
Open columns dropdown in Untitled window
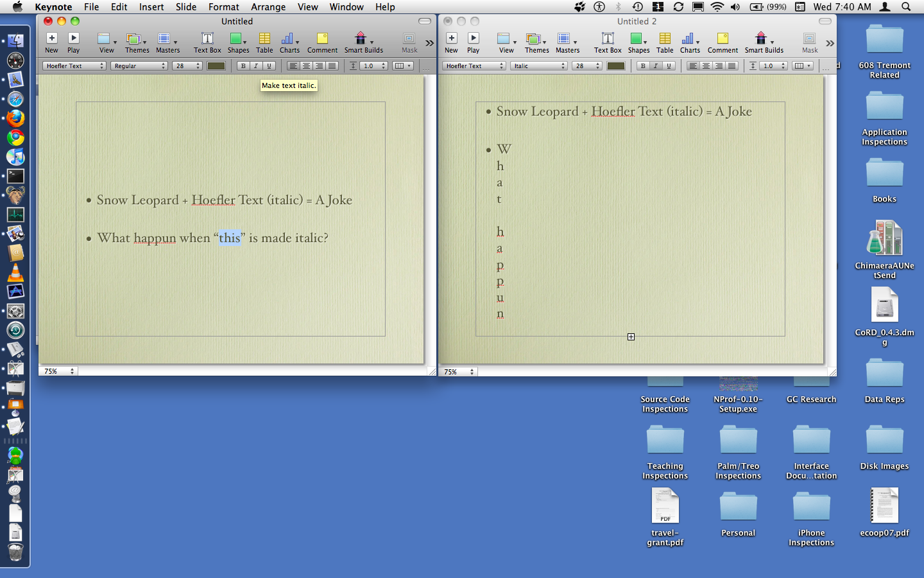coord(402,66)
